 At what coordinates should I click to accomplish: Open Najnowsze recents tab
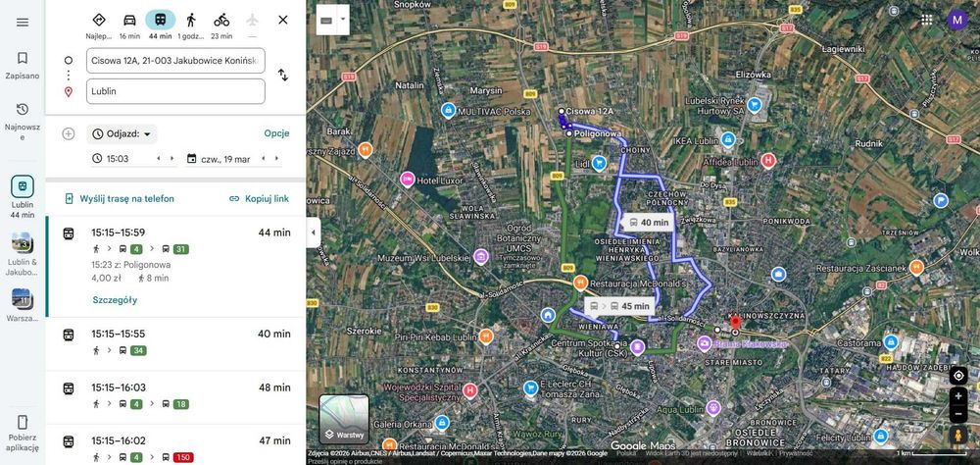[23, 122]
